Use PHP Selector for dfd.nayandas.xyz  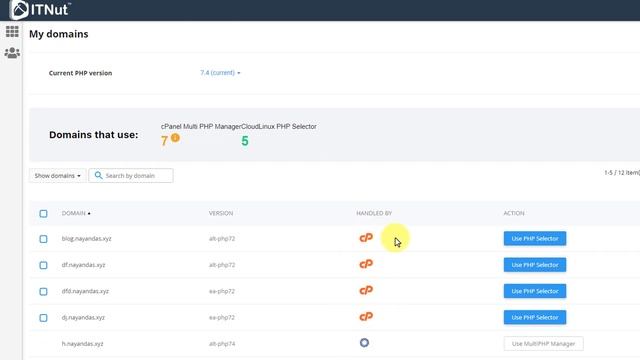(535, 291)
